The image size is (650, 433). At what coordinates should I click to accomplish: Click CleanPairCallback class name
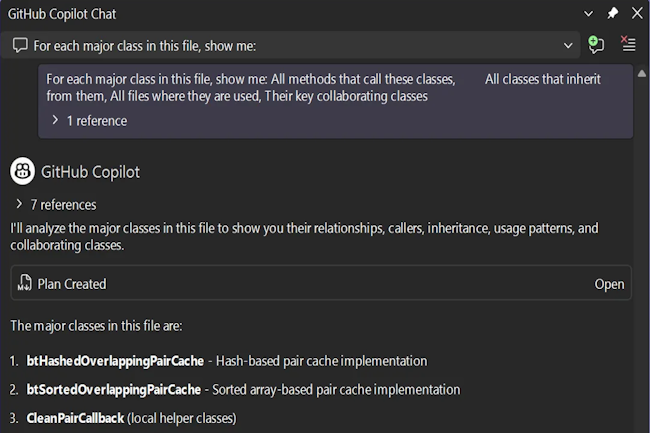(75, 417)
